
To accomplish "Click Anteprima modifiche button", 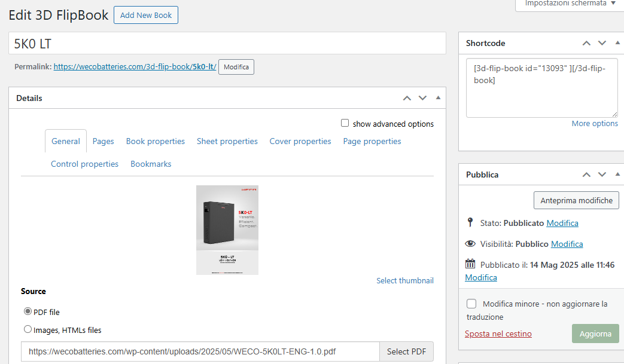I will coord(576,200).
